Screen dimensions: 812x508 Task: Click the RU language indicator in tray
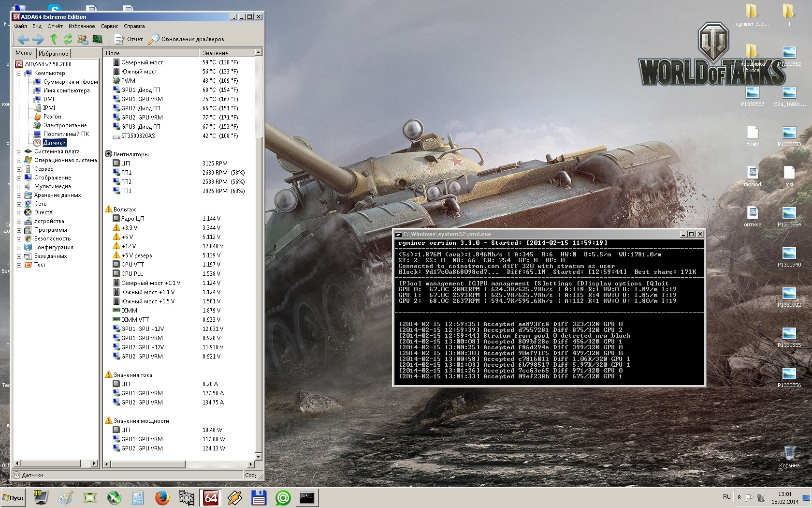[727, 497]
